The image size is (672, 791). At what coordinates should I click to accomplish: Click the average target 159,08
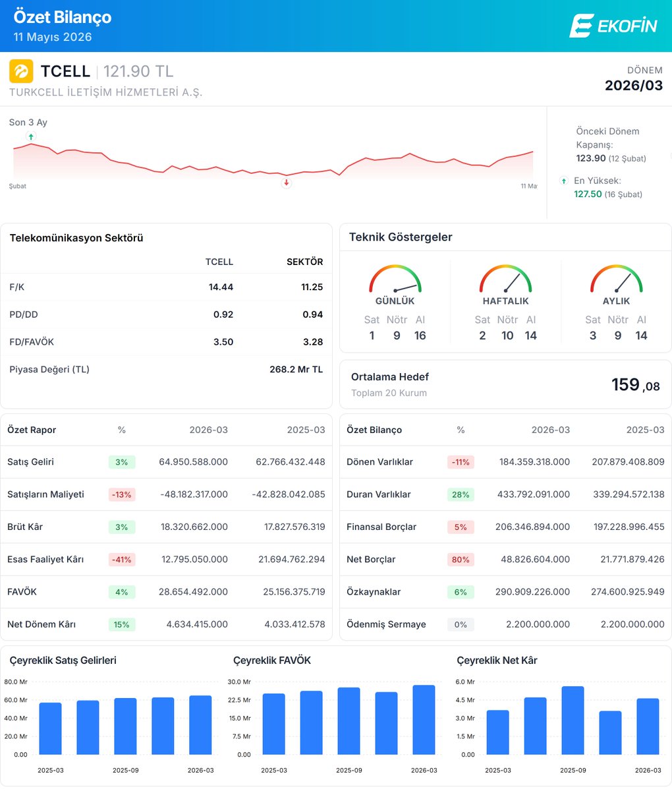tap(636, 385)
